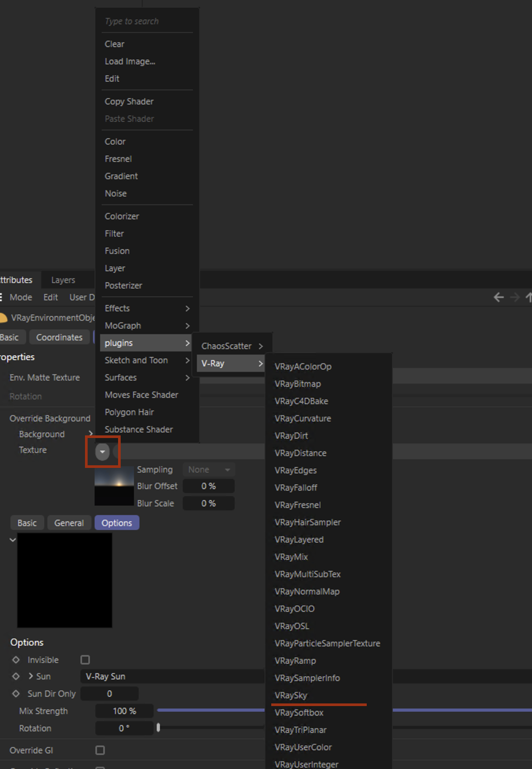
Task: Open the Texture shader dropdown arrow button
Action: point(102,451)
